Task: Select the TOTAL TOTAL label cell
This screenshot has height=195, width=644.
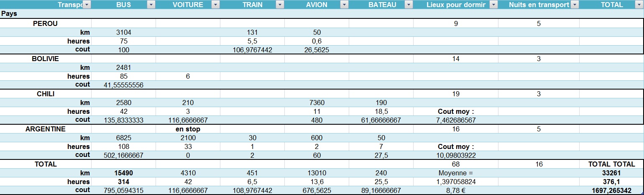Action: 611,164
